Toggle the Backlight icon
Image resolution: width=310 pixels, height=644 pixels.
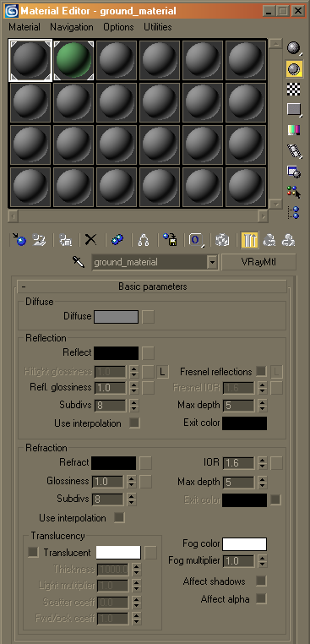click(x=294, y=69)
